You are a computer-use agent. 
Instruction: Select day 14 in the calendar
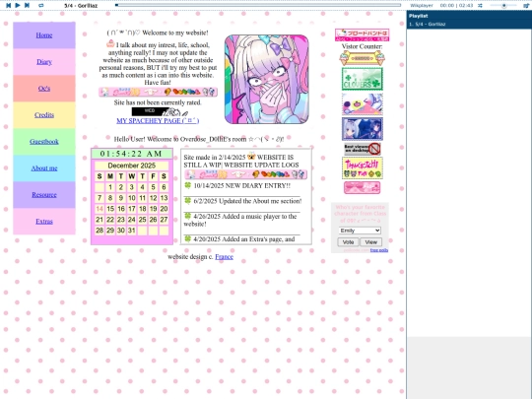click(100, 209)
